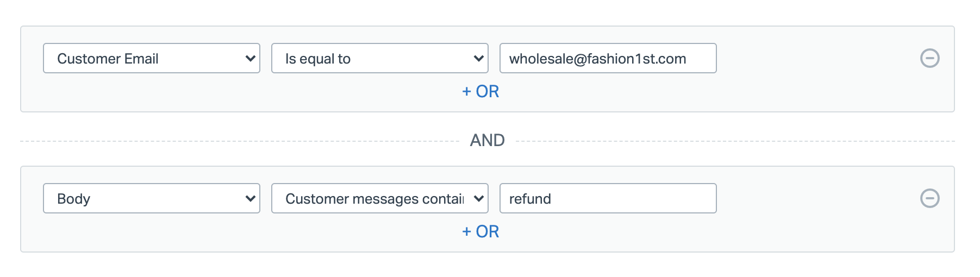
Task: Remove the Customer Email condition row
Action: point(929,58)
